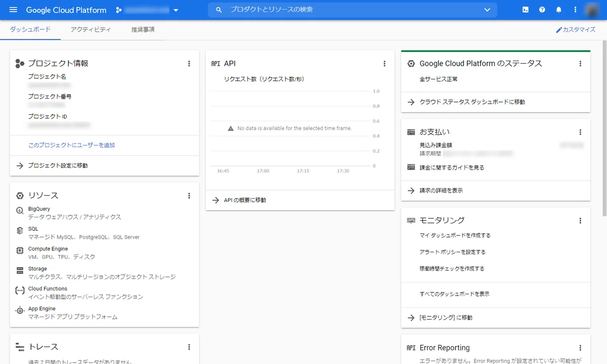Viewport: 607px width, 364px height.
Task: Click the Compute Engine chip icon
Action: point(20,251)
